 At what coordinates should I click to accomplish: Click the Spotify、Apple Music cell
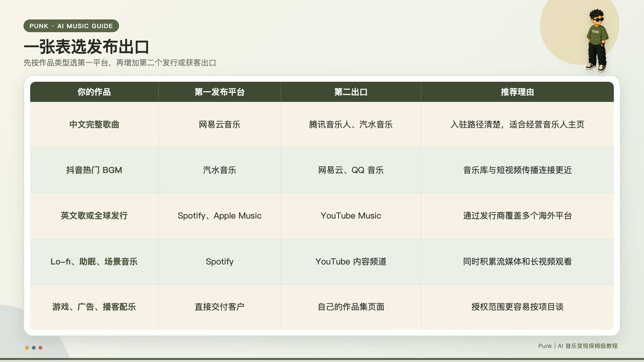click(219, 216)
